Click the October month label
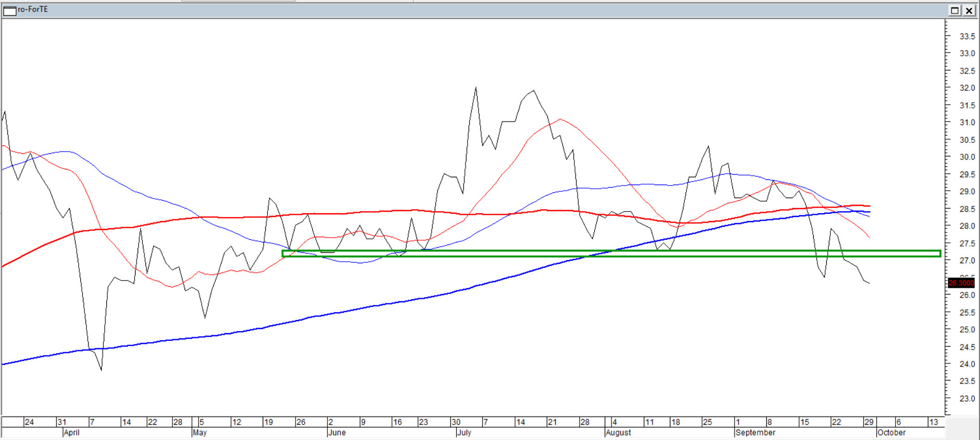The width and height of the screenshot is (980, 440). tap(891, 433)
